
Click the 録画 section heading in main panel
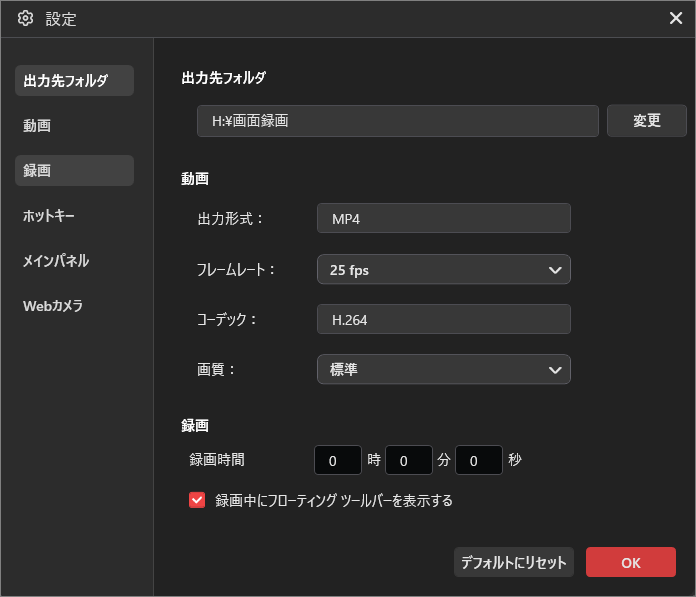point(195,426)
